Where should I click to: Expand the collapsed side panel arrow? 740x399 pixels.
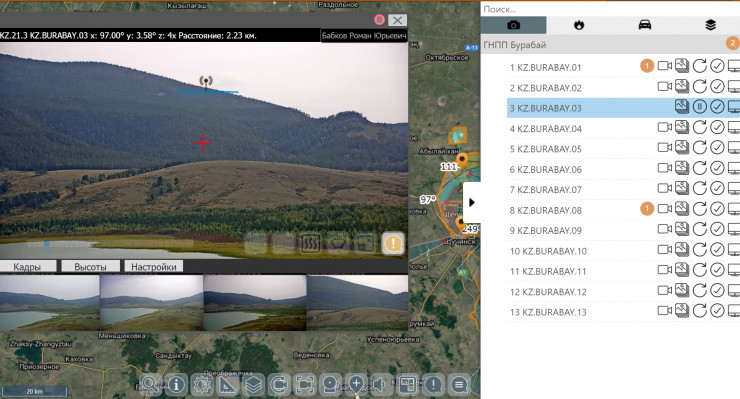pyautogui.click(x=471, y=203)
